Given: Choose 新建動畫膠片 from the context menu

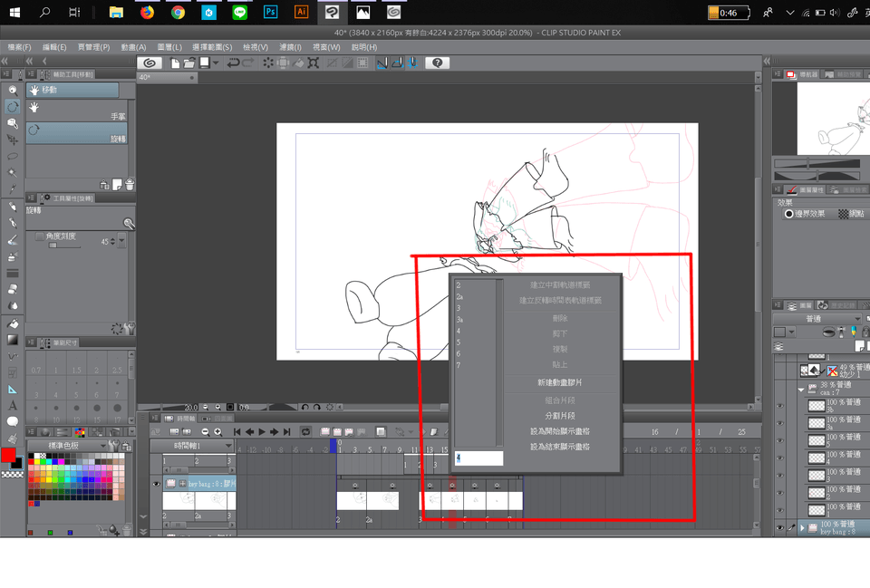Looking at the screenshot, I should tap(560, 382).
